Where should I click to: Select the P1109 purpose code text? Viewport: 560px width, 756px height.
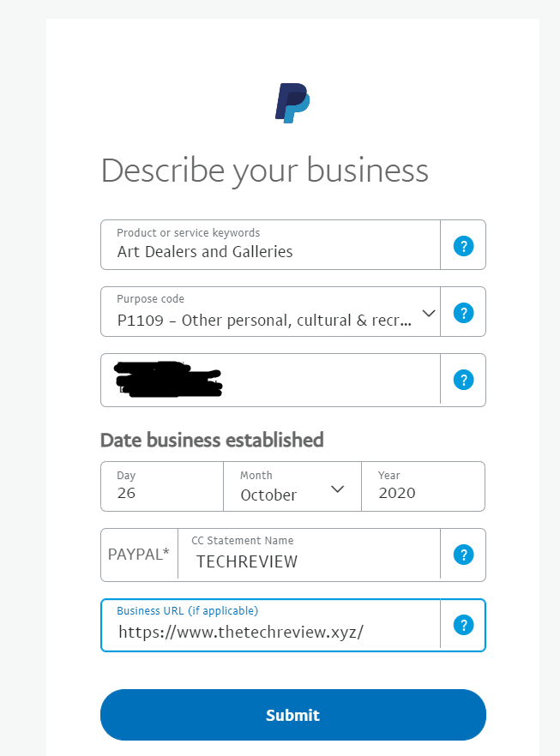pos(257,319)
